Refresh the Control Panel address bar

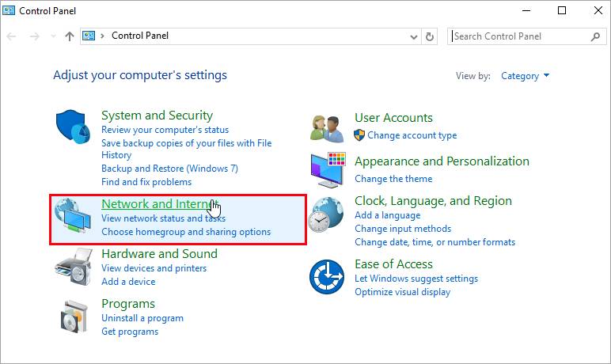click(x=430, y=36)
